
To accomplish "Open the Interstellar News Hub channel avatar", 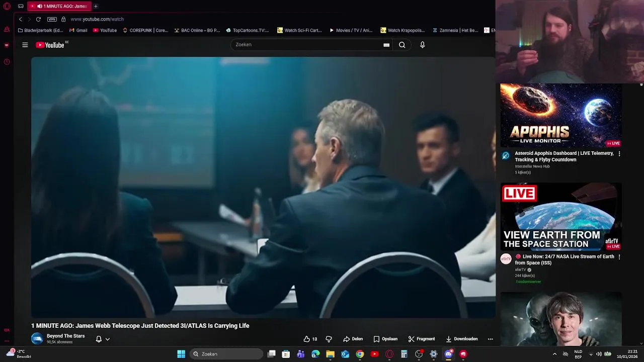I will pos(506,156).
